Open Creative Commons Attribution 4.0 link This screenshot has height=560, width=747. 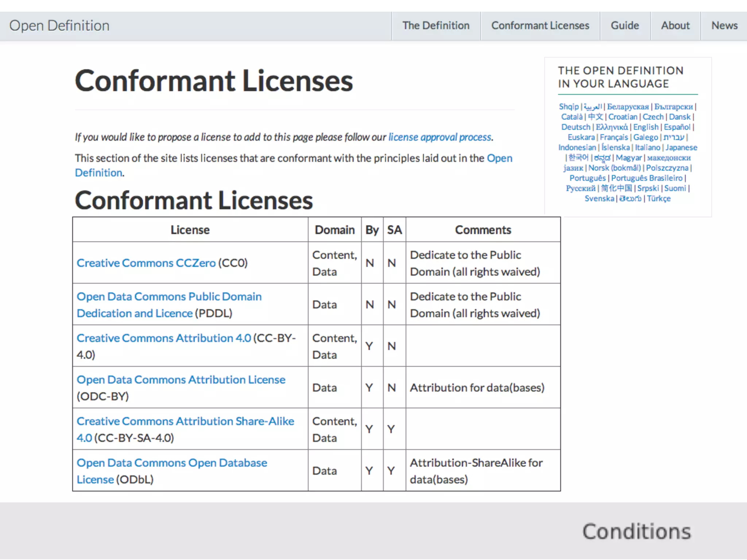[164, 338]
